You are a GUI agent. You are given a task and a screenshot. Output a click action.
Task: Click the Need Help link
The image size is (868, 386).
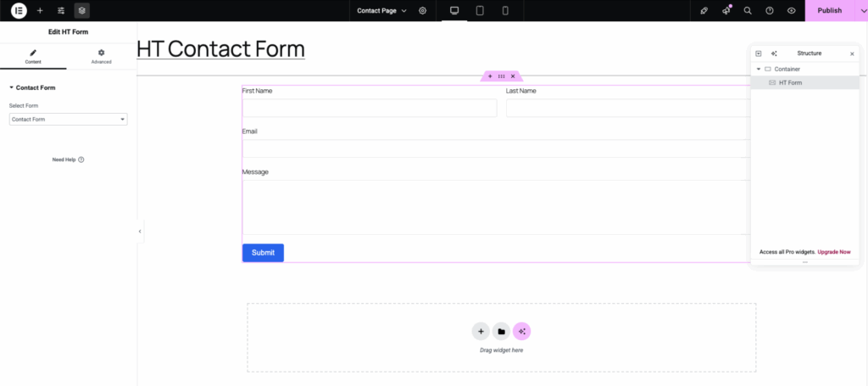(x=68, y=159)
